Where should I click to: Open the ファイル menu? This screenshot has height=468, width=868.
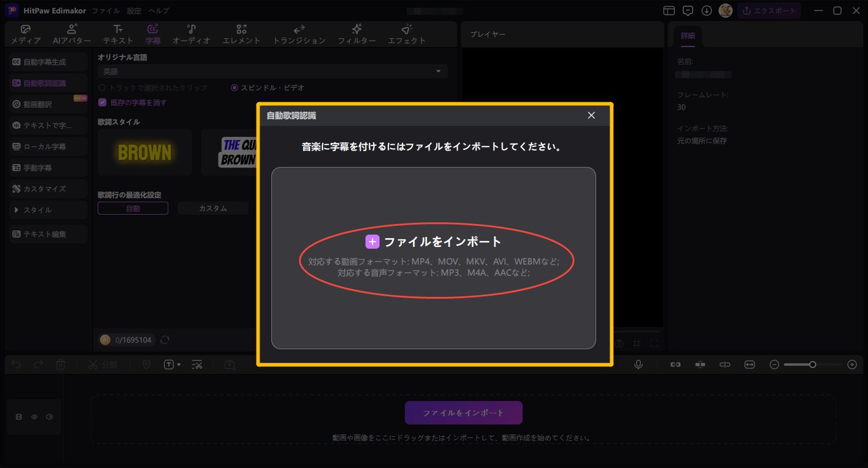[x=106, y=11]
